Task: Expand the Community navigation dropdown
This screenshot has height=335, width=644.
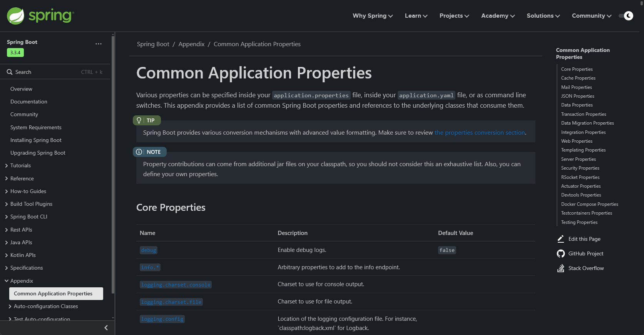Action: pos(591,16)
